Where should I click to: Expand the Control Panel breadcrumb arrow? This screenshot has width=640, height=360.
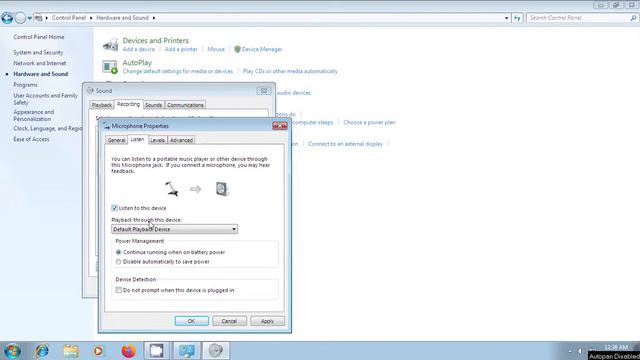click(x=91, y=18)
